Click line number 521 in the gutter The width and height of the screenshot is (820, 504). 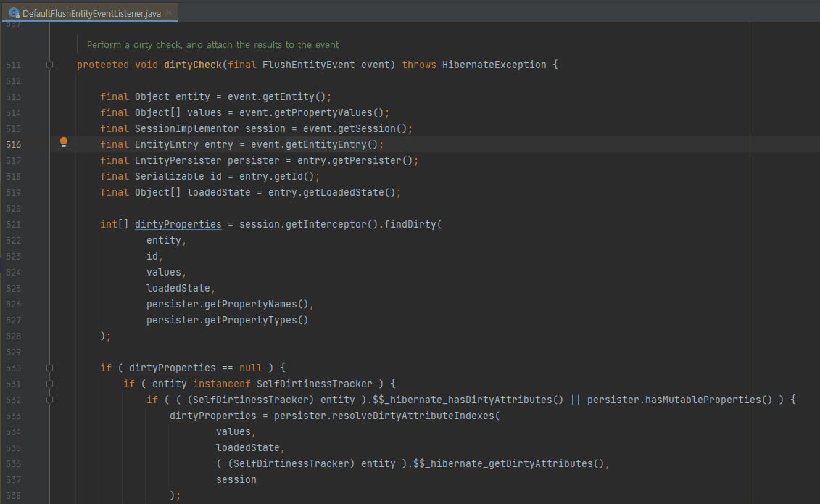coord(14,225)
